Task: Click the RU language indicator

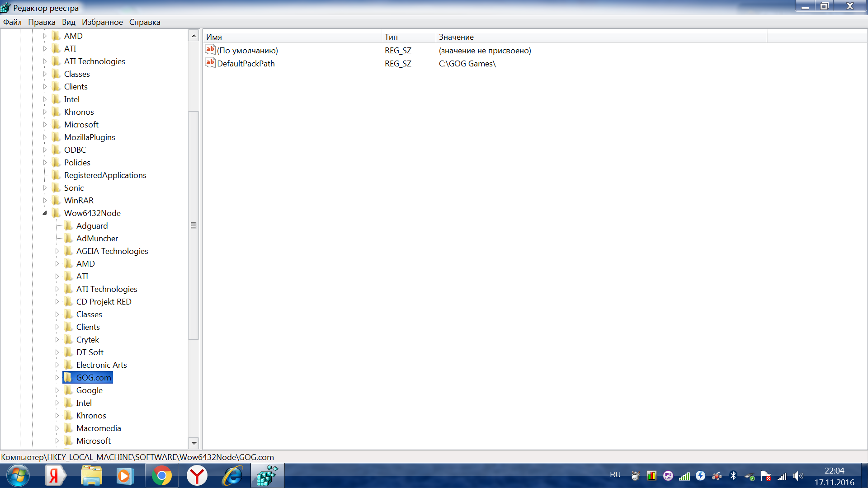Action: [615, 474]
